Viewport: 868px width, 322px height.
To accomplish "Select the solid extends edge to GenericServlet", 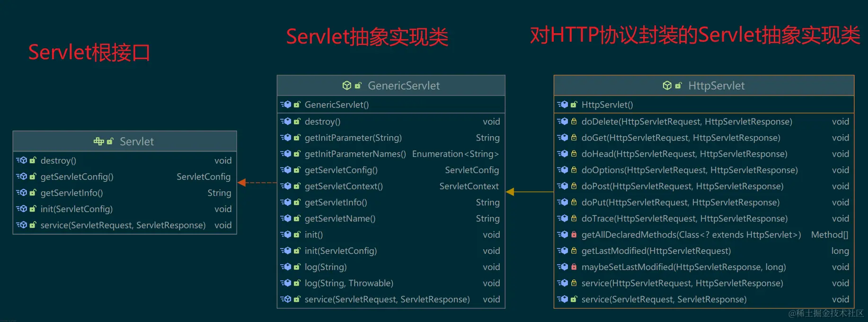I will [x=530, y=192].
